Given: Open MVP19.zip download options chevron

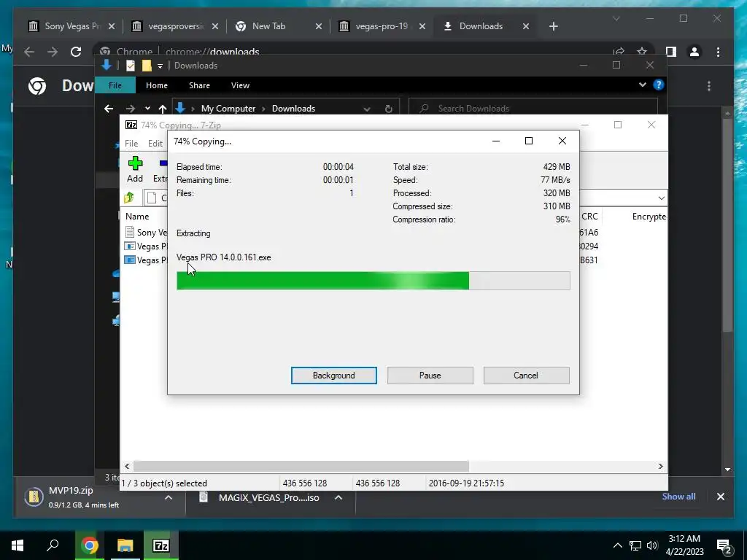Looking at the screenshot, I should (169, 497).
